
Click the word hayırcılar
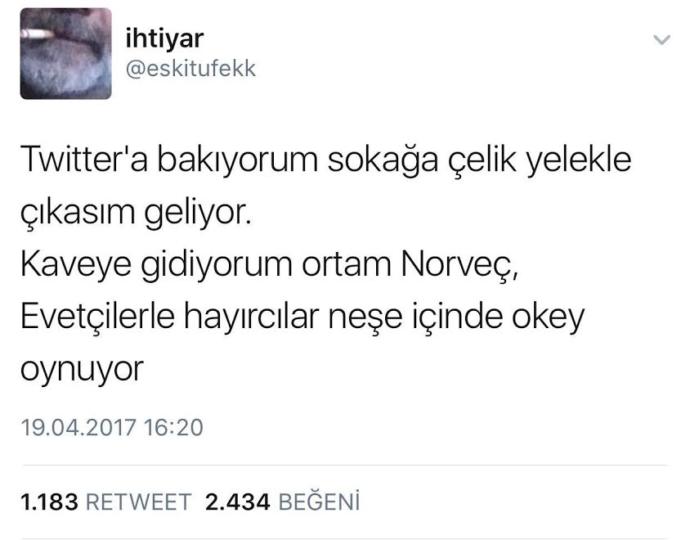coord(251,319)
